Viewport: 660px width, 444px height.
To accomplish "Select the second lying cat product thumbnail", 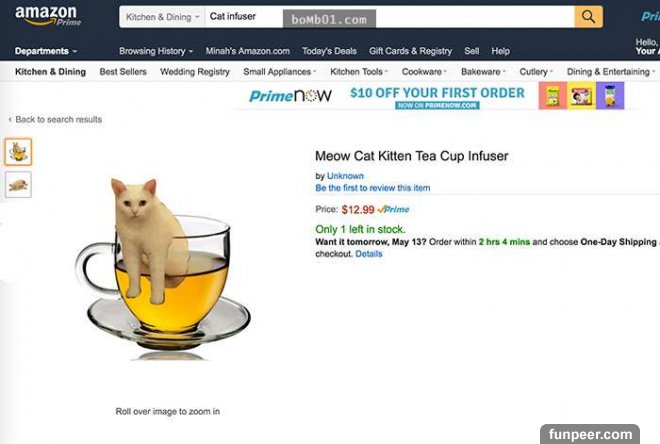I will click(x=18, y=184).
